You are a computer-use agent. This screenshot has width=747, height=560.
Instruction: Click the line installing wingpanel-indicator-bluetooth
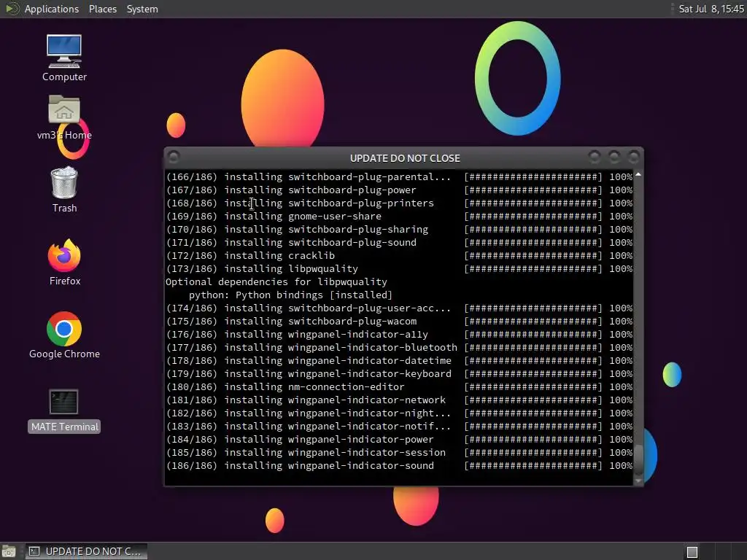(399, 348)
